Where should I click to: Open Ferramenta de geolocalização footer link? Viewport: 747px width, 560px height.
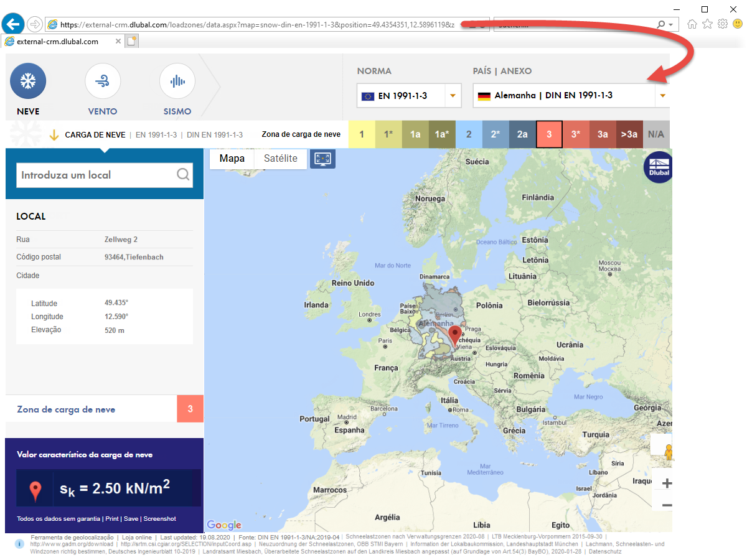(72, 537)
